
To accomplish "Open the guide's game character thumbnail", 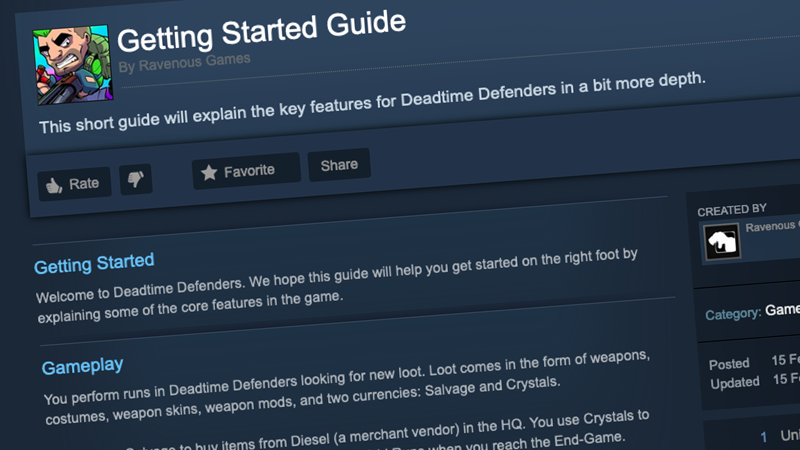I will pyautogui.click(x=72, y=65).
